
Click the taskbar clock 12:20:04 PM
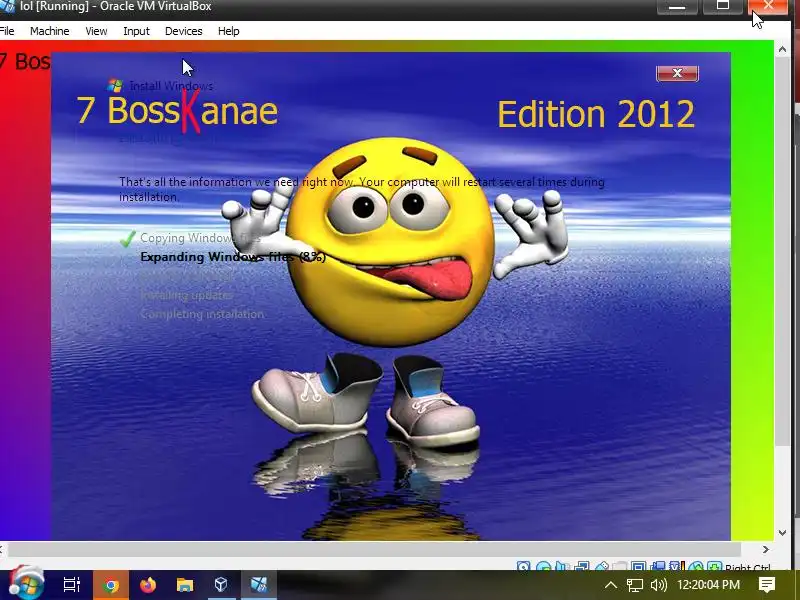708,585
